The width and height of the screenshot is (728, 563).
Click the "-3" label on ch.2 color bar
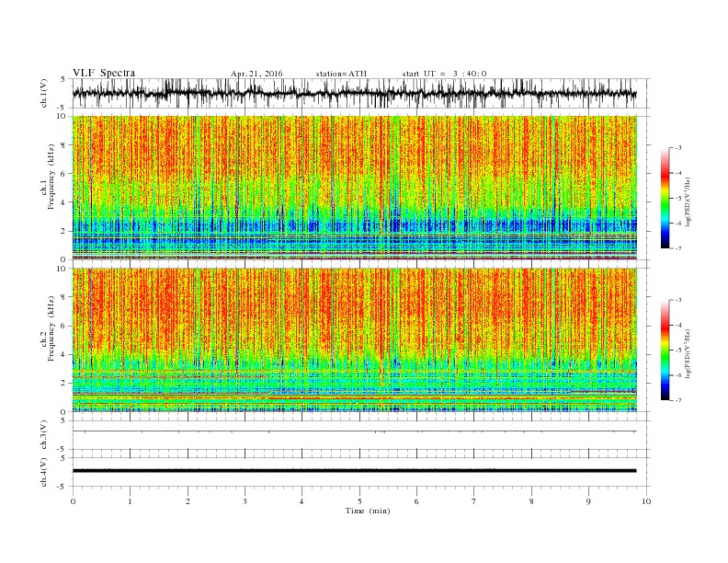(x=678, y=300)
